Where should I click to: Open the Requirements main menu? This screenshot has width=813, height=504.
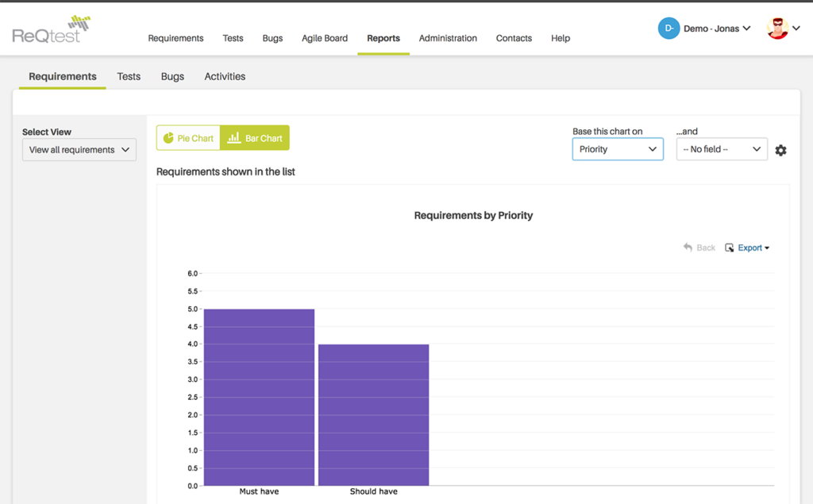175,38
